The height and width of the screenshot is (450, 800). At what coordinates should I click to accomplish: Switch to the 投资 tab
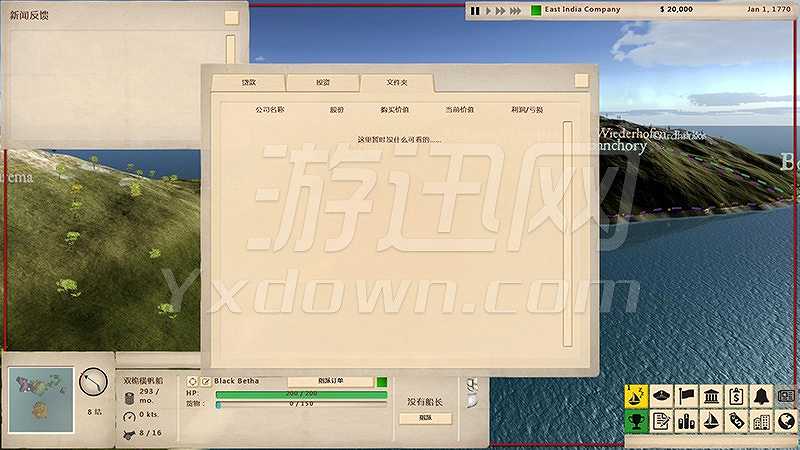[x=322, y=83]
